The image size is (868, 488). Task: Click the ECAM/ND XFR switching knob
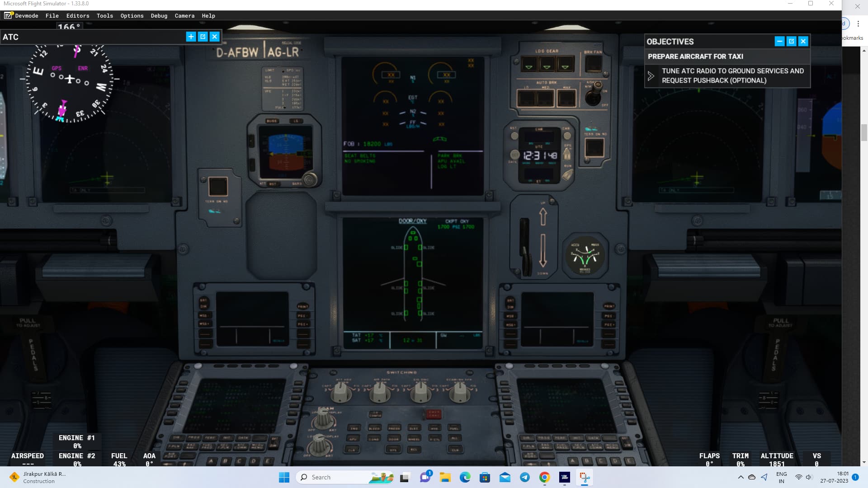(460, 392)
